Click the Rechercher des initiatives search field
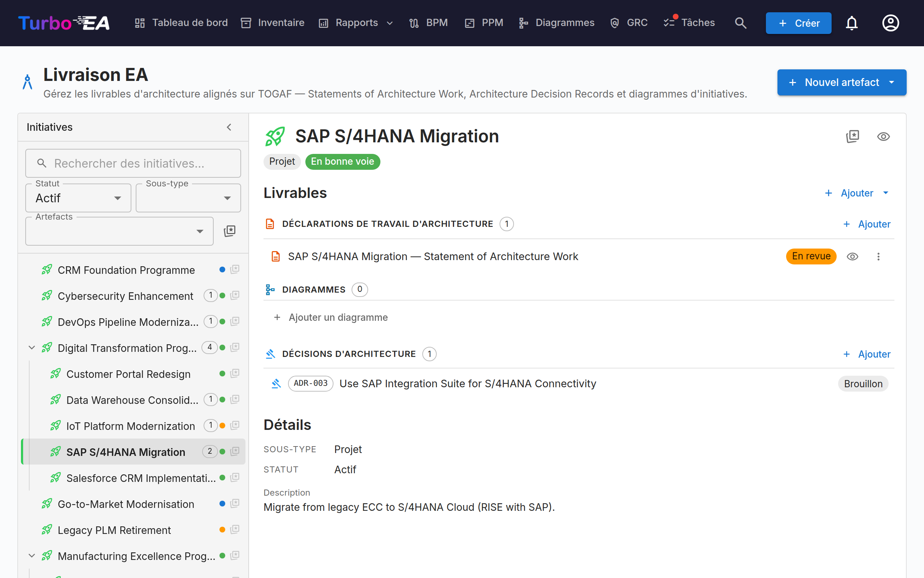Image resolution: width=924 pixels, height=578 pixels. (x=133, y=163)
